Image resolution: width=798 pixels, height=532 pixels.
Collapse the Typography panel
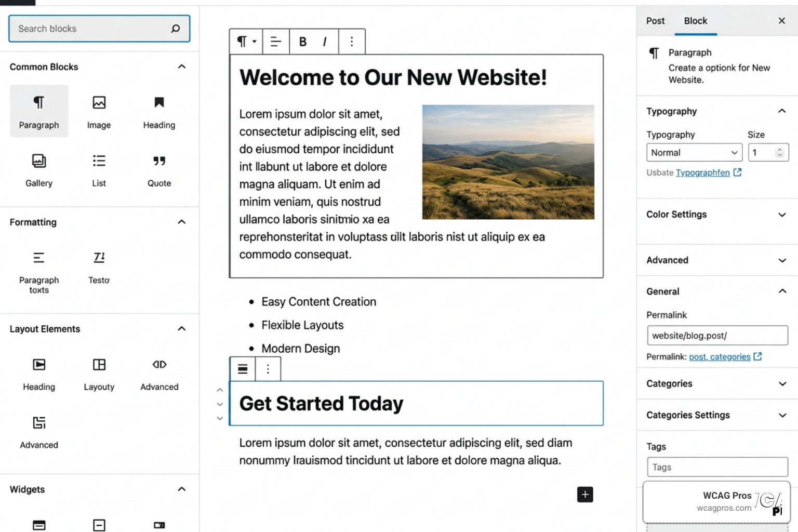coord(782,111)
